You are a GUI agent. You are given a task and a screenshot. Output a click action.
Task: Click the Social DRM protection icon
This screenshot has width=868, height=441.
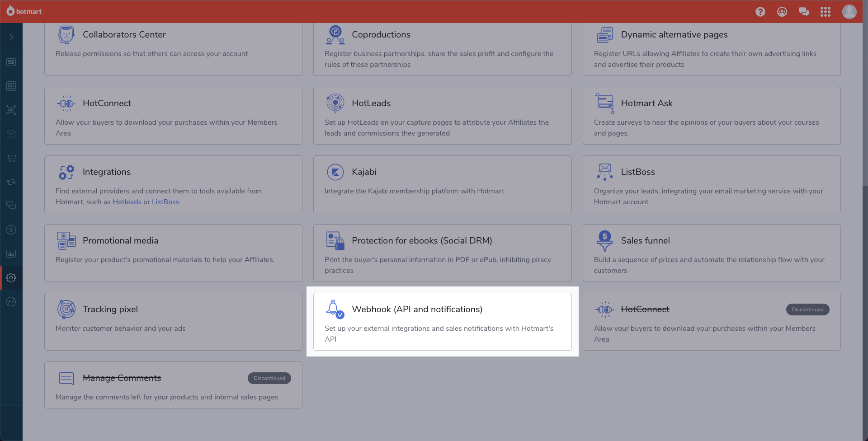click(x=335, y=241)
